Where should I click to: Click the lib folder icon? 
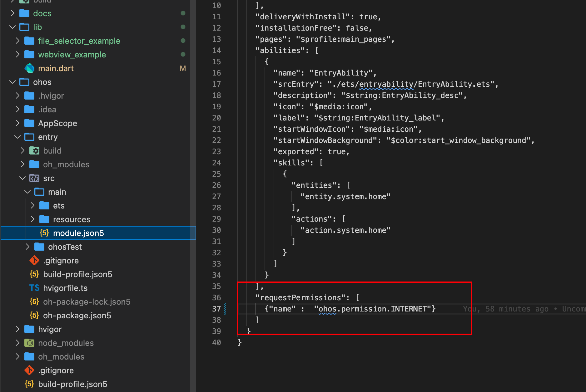tap(24, 27)
